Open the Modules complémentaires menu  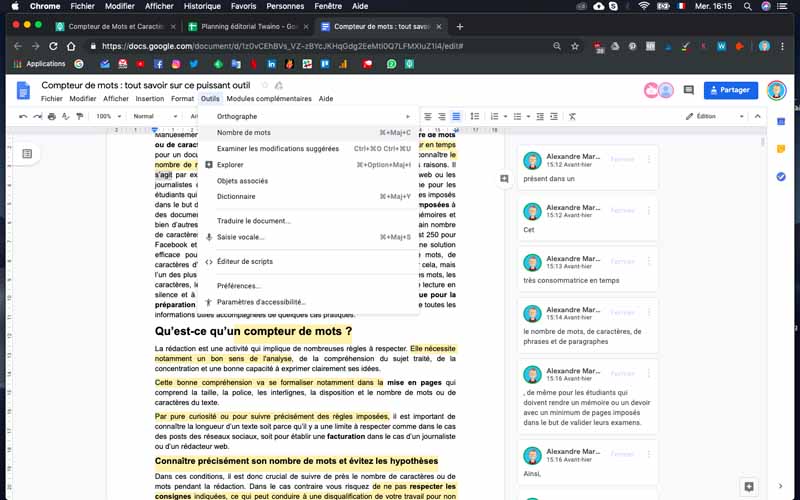(269, 98)
